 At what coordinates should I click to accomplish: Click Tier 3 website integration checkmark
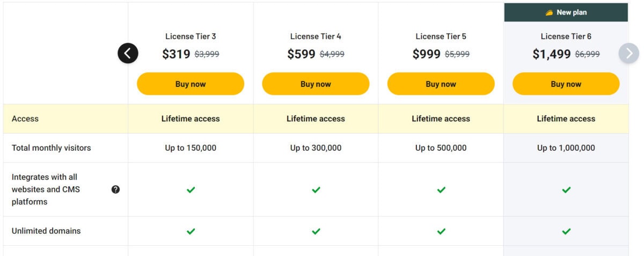pos(191,189)
